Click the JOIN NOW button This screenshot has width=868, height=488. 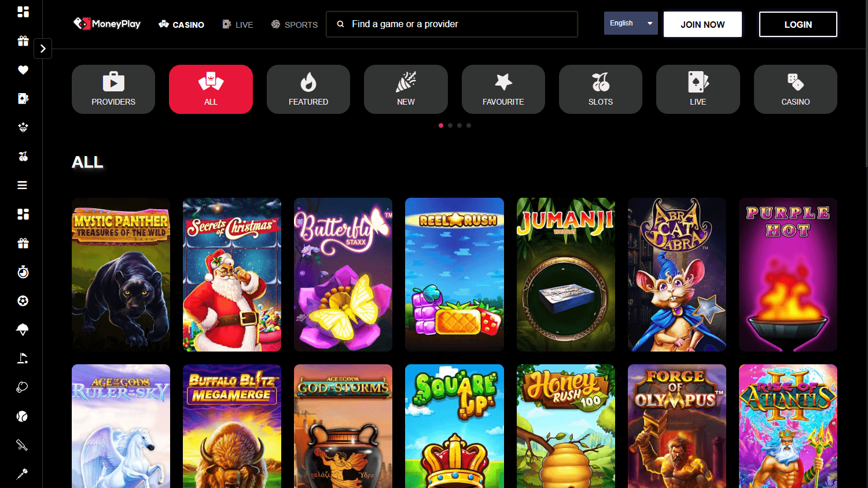(x=703, y=24)
